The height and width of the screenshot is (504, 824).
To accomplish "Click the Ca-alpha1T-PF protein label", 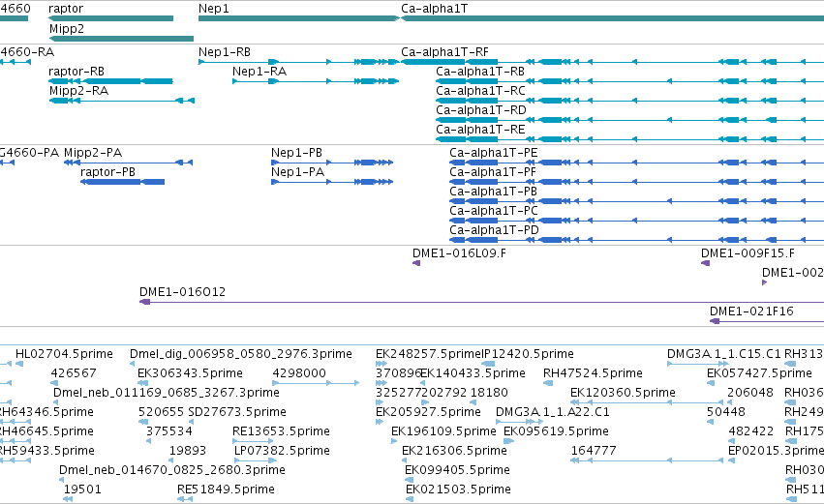I will (493, 172).
